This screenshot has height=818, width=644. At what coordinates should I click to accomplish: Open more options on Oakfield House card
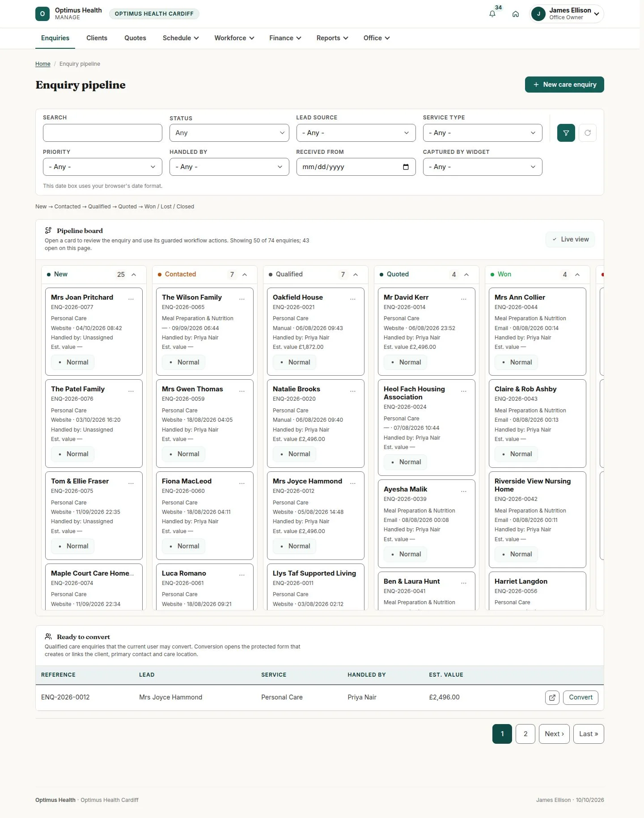pos(353,299)
